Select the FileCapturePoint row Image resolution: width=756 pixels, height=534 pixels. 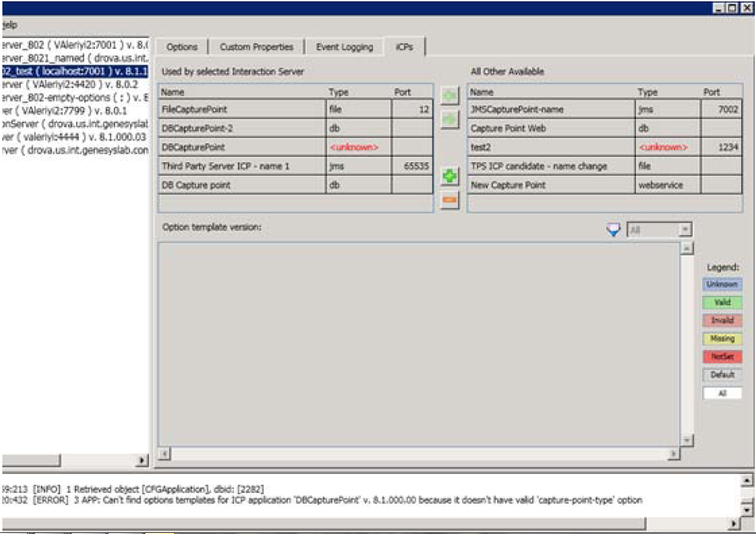(x=242, y=110)
